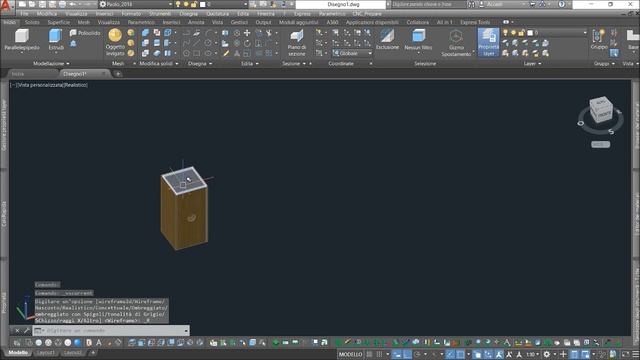Click the help question mark icon
Viewport: 640px width, 360px height.
click(x=562, y=4)
